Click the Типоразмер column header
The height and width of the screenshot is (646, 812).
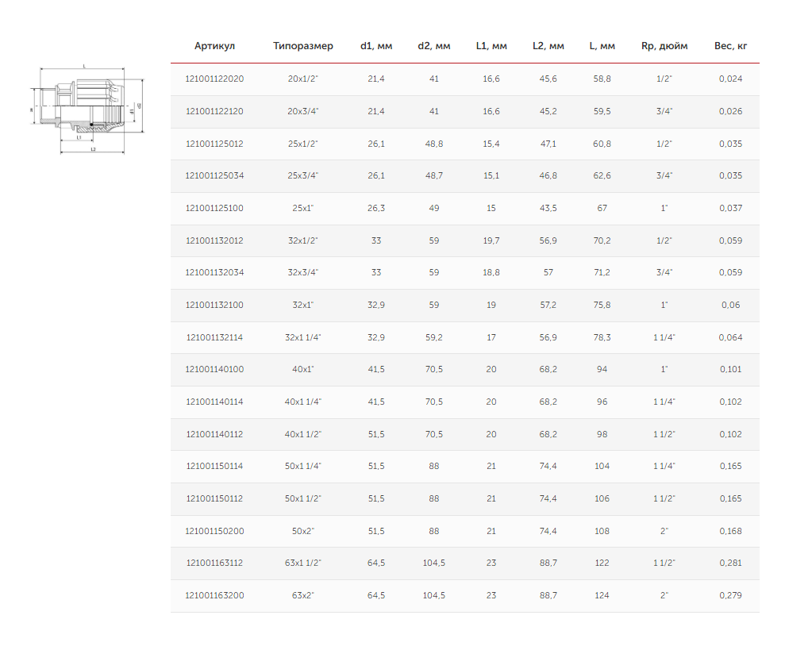[x=303, y=46]
